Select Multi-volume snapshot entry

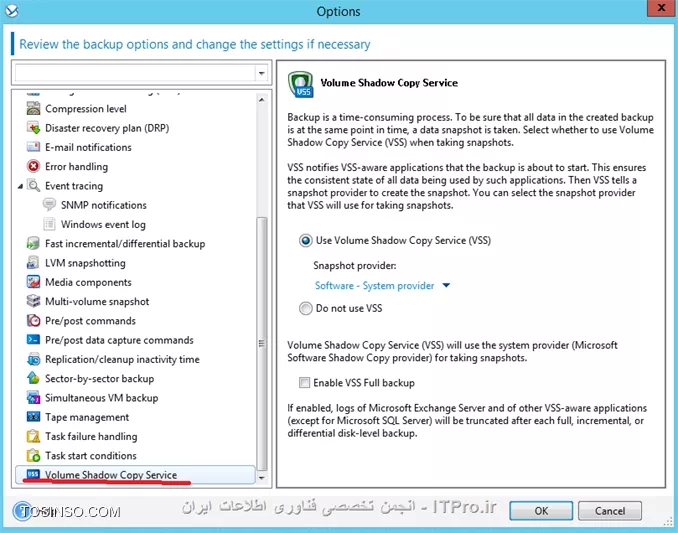(97, 301)
